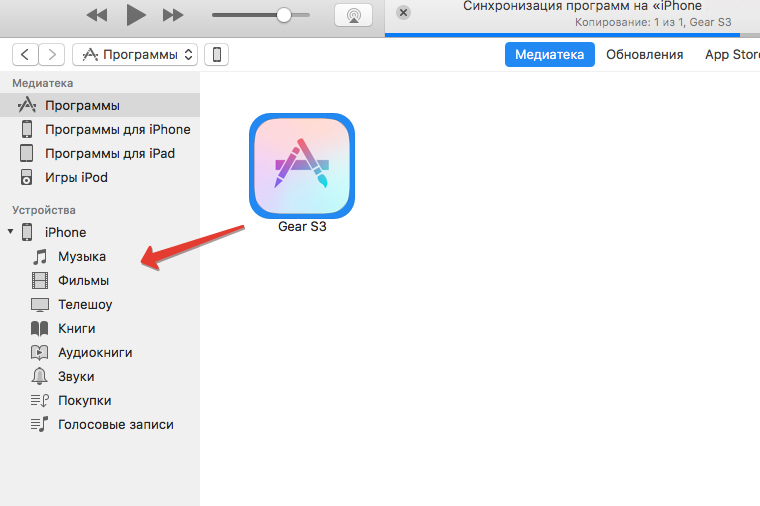Open Фильмы under the iPhone

(100, 280)
